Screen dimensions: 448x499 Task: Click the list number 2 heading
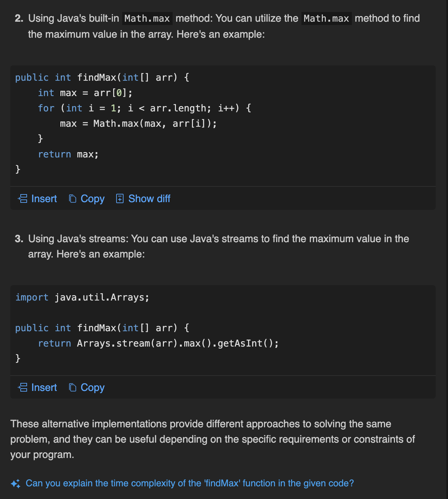(19, 18)
